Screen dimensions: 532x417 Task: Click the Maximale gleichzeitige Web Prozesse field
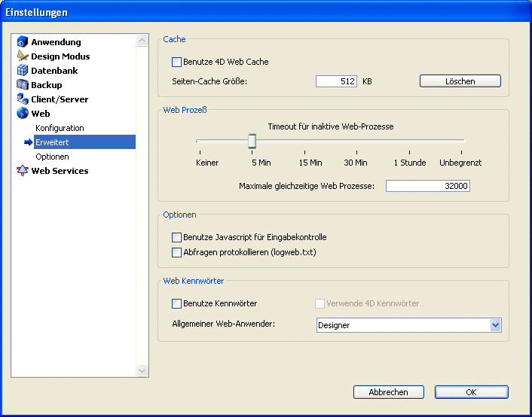point(427,186)
